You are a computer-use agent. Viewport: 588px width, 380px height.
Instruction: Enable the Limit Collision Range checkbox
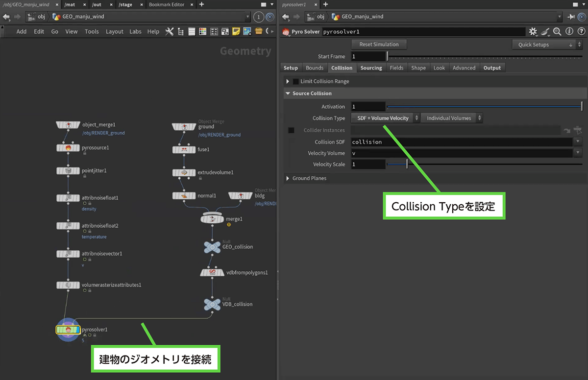[x=295, y=81]
